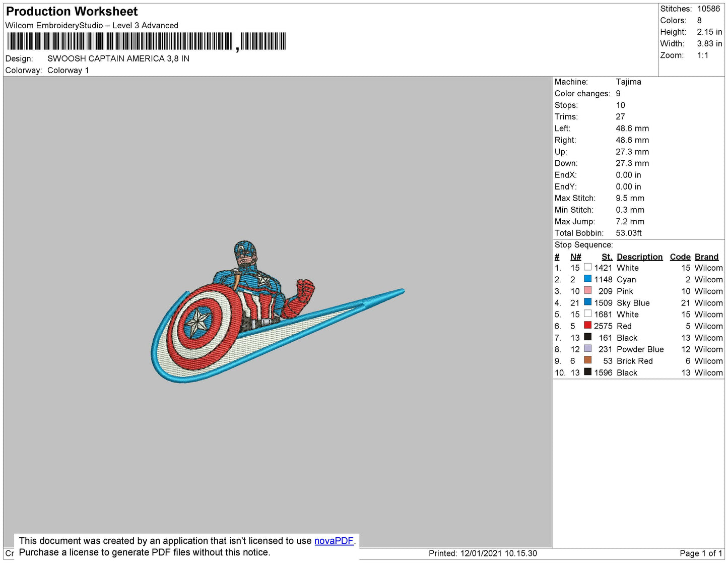Click the Sky Blue color swatch

point(587,302)
